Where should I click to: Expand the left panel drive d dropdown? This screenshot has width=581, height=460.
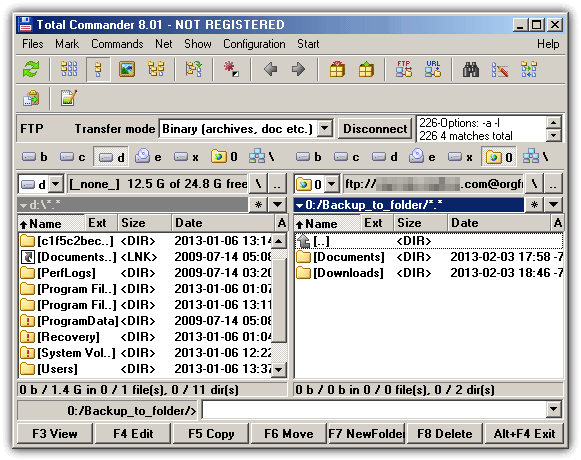(x=56, y=184)
